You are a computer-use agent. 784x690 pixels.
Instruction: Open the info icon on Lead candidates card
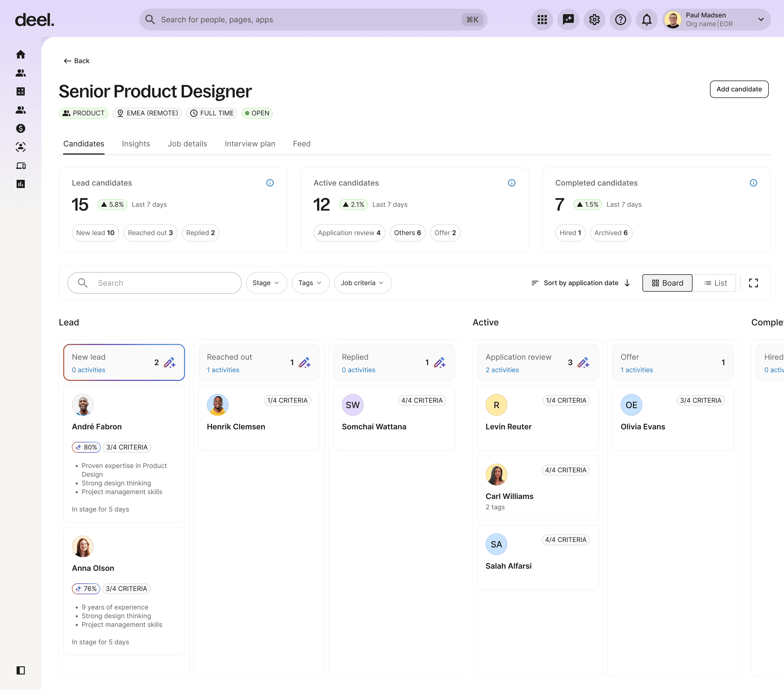point(270,183)
